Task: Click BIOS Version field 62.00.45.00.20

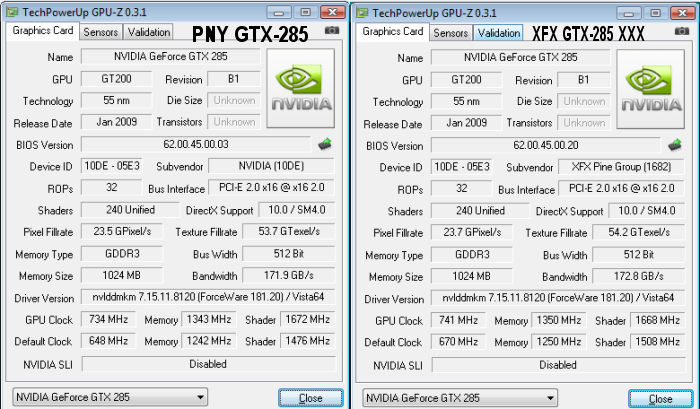Action: click(546, 145)
